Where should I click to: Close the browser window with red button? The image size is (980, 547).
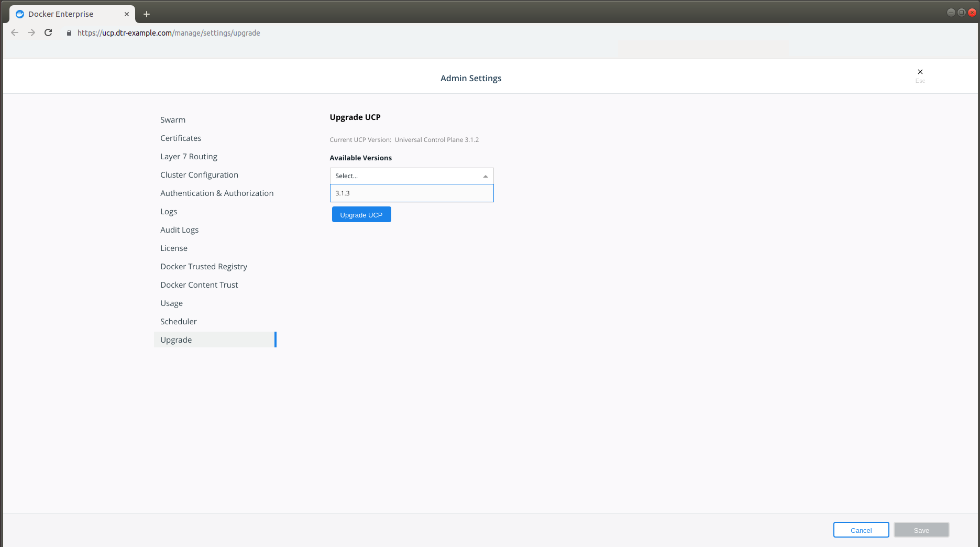(972, 13)
